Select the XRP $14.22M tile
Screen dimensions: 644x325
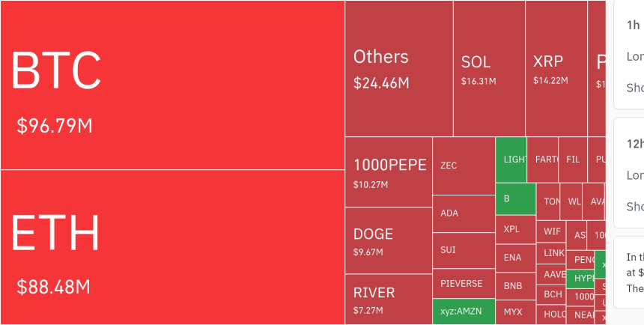click(556, 68)
